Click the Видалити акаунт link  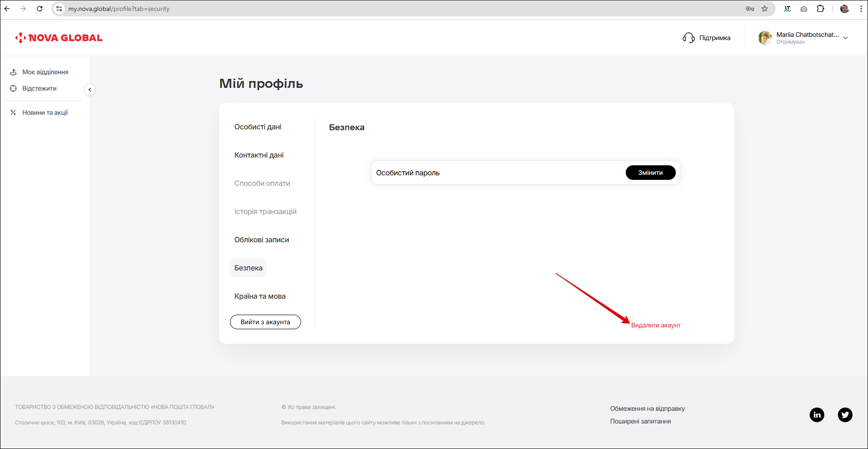click(655, 325)
